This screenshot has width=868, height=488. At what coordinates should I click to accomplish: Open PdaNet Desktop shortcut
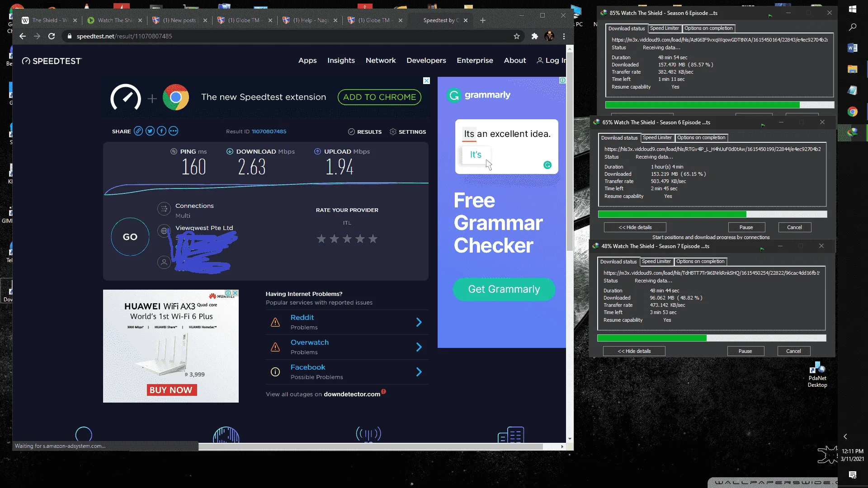pyautogui.click(x=817, y=375)
